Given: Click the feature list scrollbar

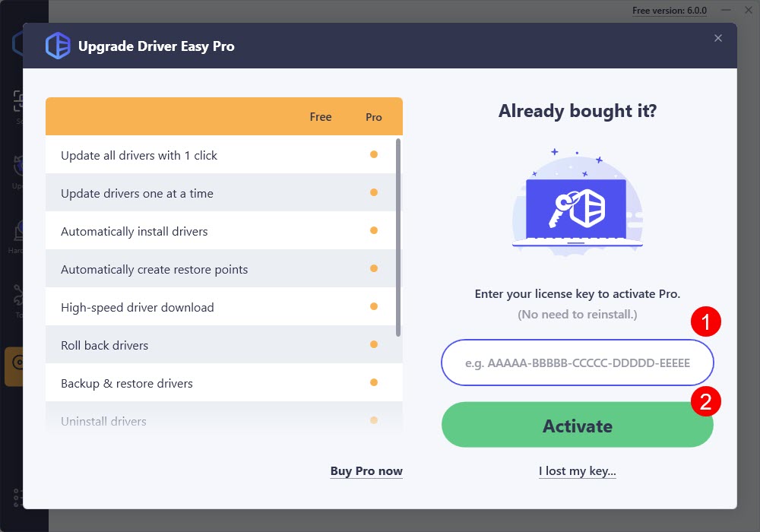Looking at the screenshot, I should [x=398, y=237].
